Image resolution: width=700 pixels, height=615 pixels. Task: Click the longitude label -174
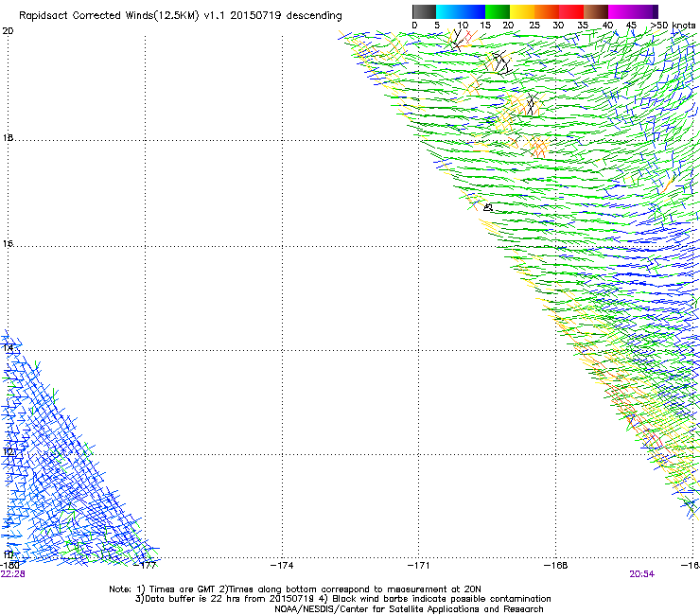(282, 566)
